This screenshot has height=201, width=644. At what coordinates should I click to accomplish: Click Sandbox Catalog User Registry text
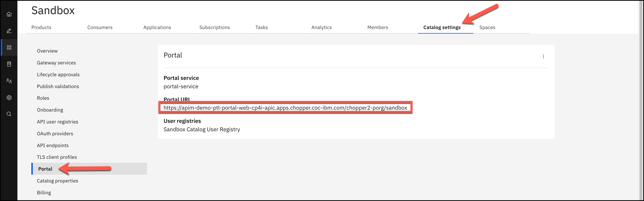(202, 129)
